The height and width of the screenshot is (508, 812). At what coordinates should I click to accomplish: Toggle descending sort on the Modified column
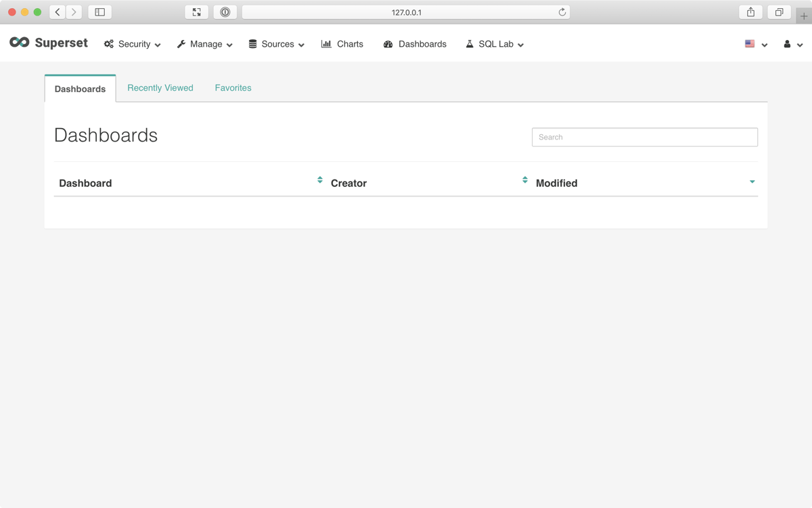tap(751, 182)
